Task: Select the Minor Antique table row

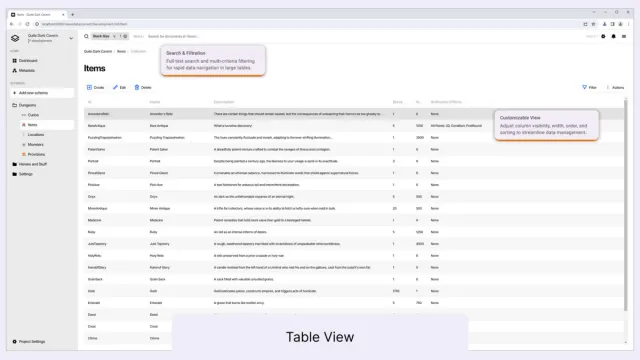Action: click(353, 209)
